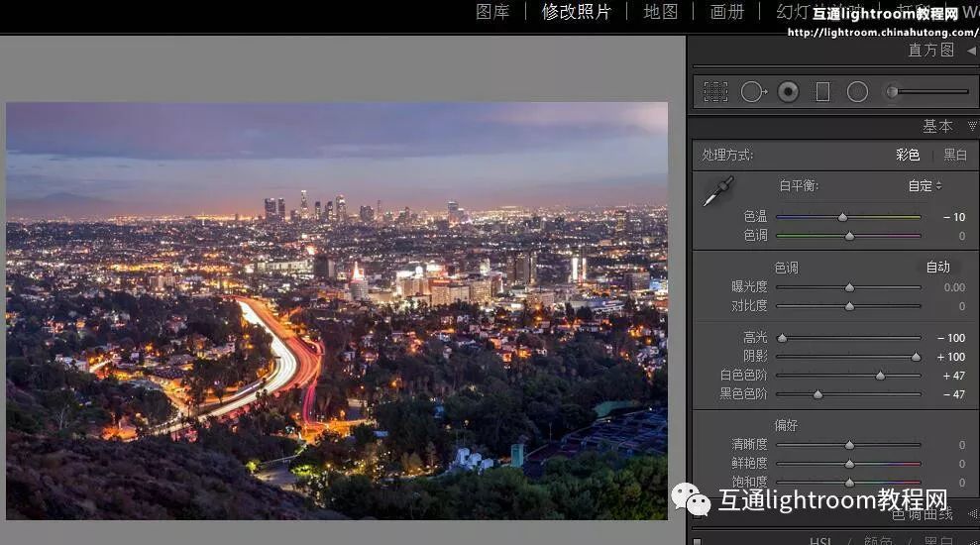Collapse the 基本 panel triangle
Image resolution: width=980 pixels, height=545 pixels.
click(972, 126)
